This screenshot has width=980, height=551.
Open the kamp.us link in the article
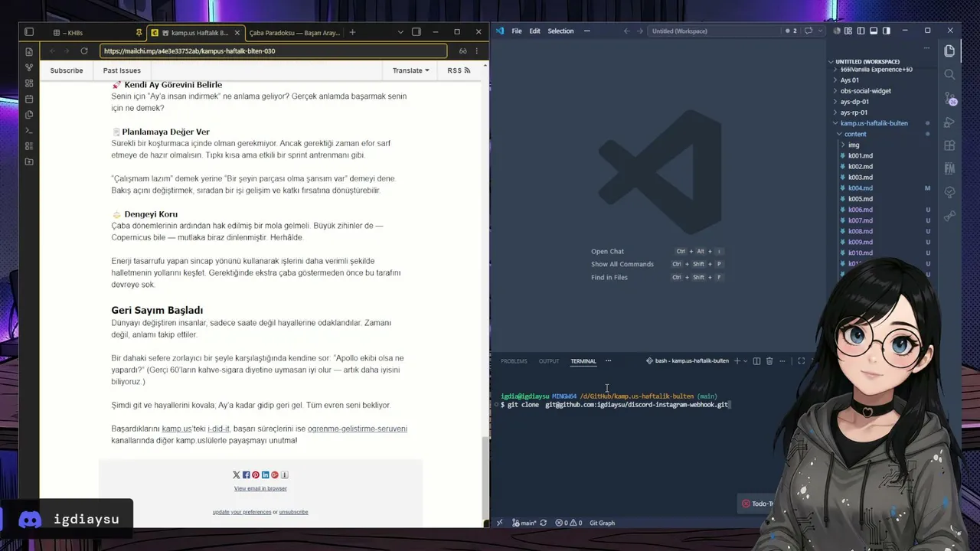(177, 429)
